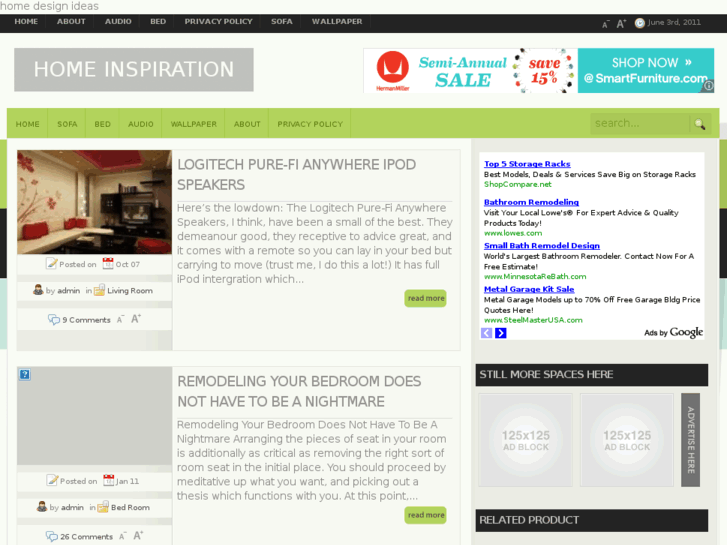This screenshot has height=545, width=727.
Task: Click the calendar icon next to Jan 11
Action: pos(108,480)
